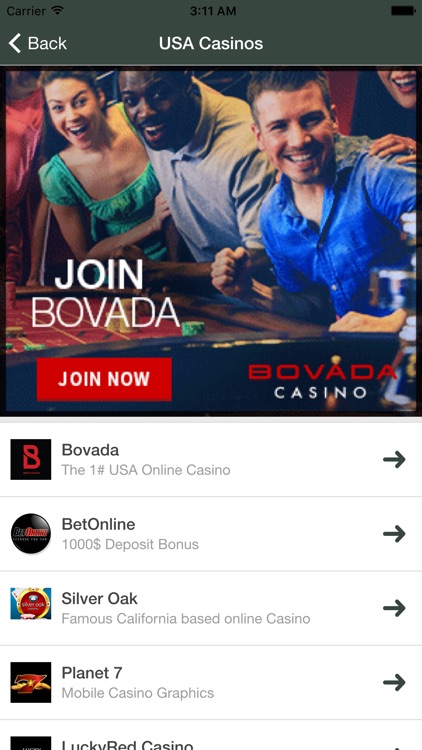The image size is (422, 750).
Task: Tap the Back chevron icon
Action: tap(15, 44)
